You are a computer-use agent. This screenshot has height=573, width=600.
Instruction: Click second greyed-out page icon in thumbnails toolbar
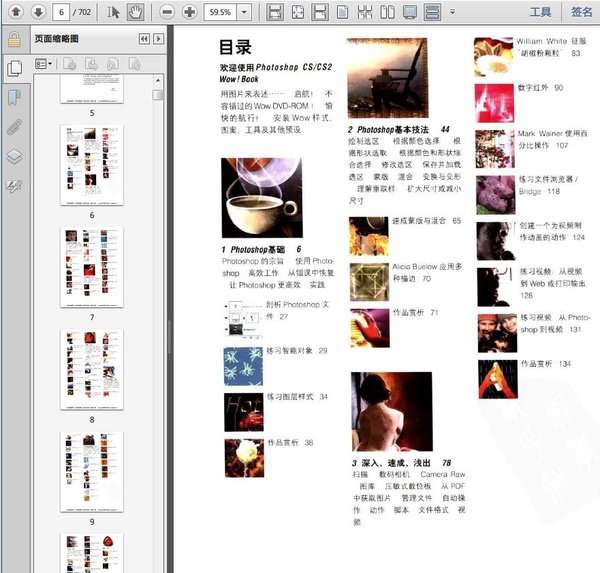coord(91,64)
